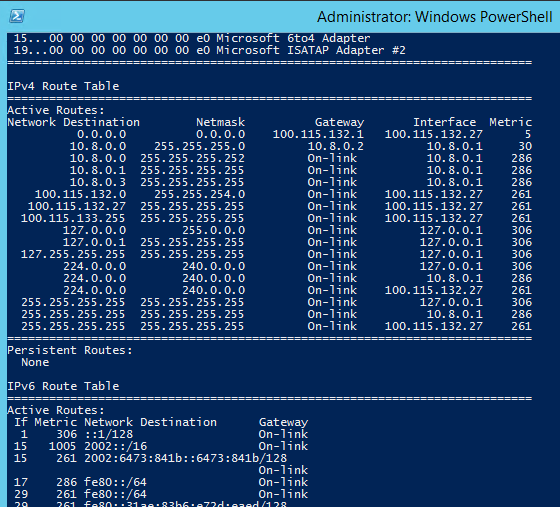Click the metric value 5 in the default route
The width and height of the screenshot is (560, 507).
(528, 135)
